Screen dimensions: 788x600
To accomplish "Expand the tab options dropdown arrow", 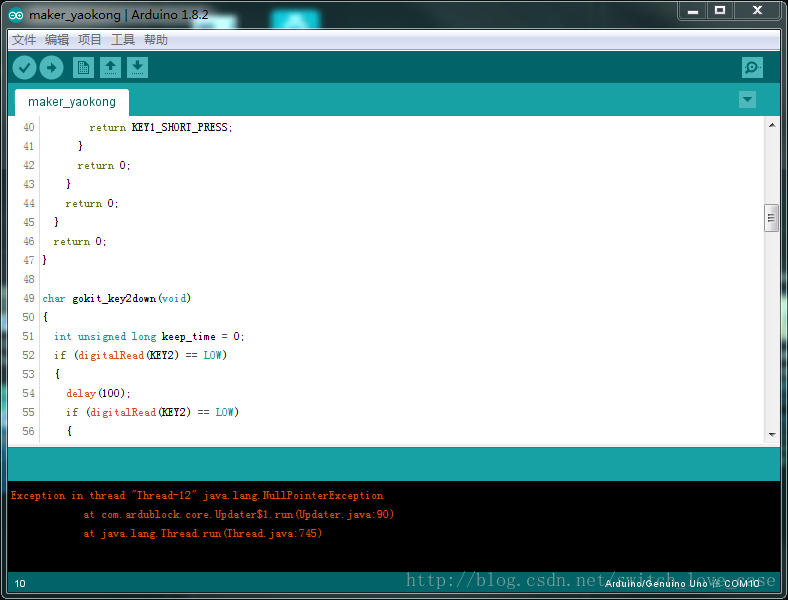I will 747,99.
